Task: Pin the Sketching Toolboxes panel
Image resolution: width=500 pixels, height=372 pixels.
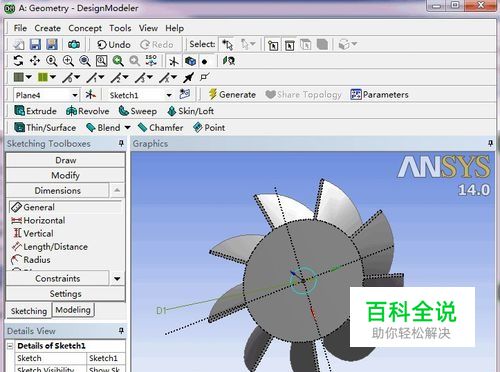Action: point(121,143)
